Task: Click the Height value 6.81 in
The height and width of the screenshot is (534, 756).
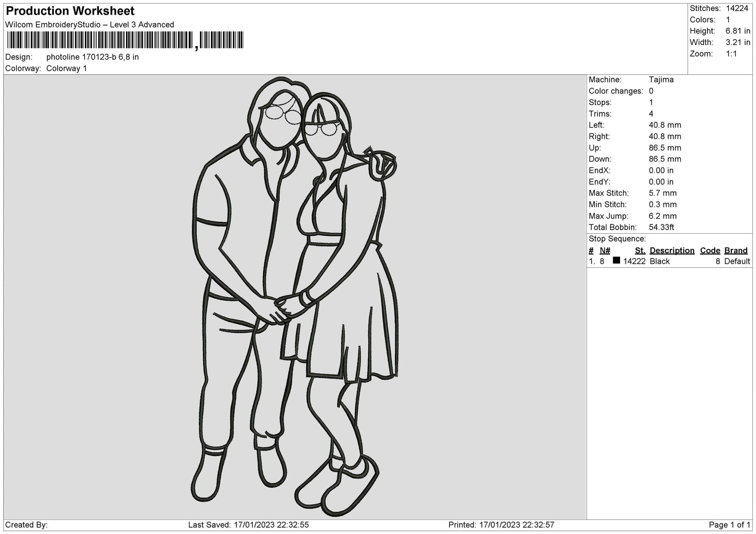Action: tap(738, 31)
